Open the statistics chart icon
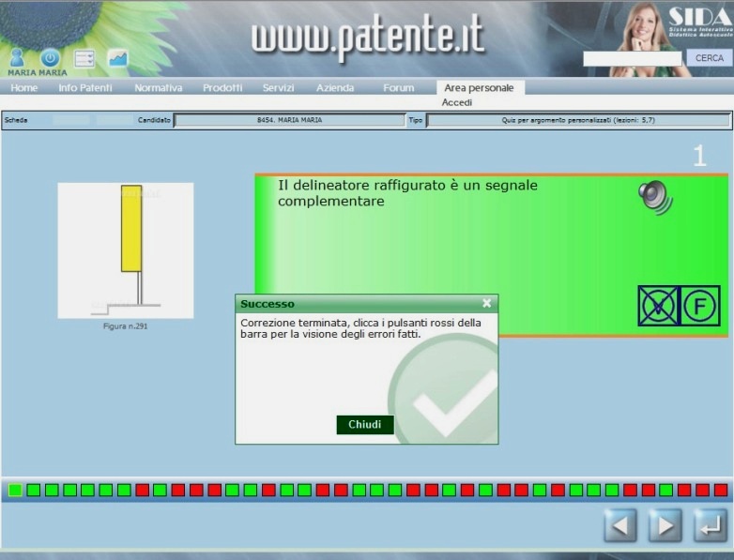This screenshot has width=734, height=560. pyautogui.click(x=117, y=58)
